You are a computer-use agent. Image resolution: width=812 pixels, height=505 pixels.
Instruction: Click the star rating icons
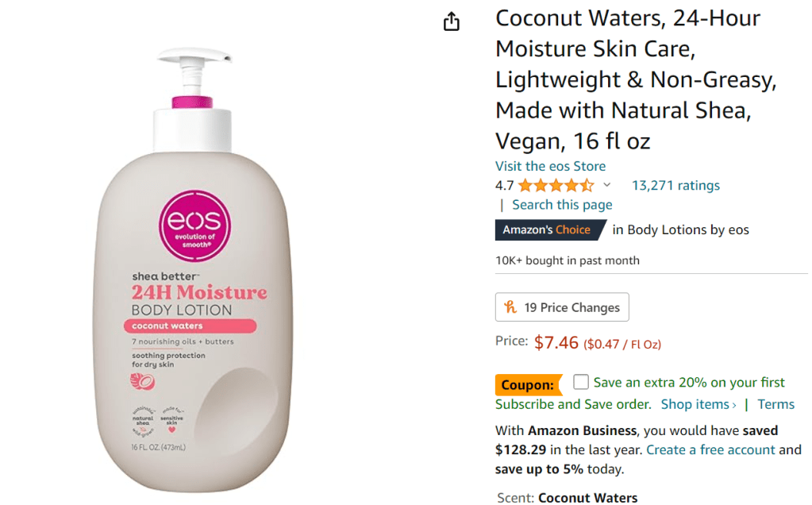(556, 186)
